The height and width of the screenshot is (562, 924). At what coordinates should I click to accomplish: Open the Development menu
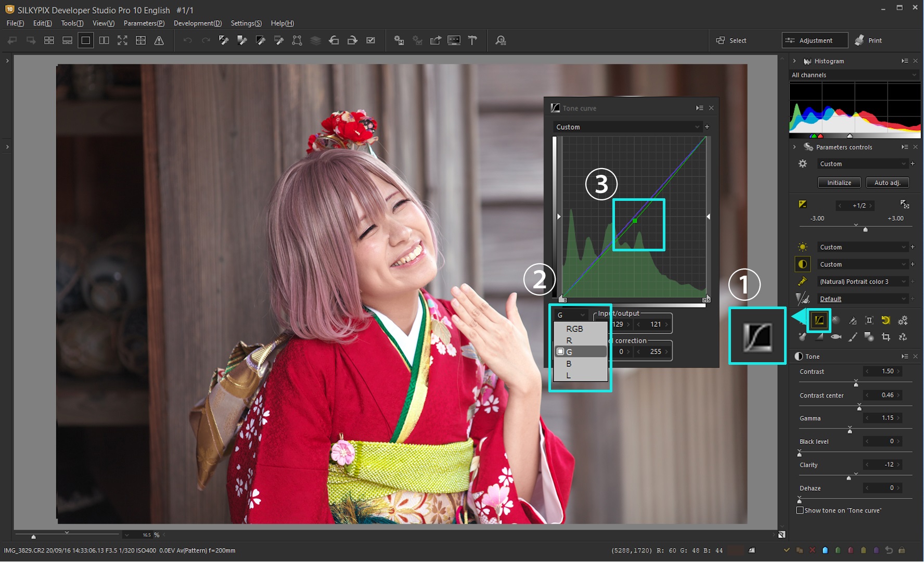(x=198, y=23)
